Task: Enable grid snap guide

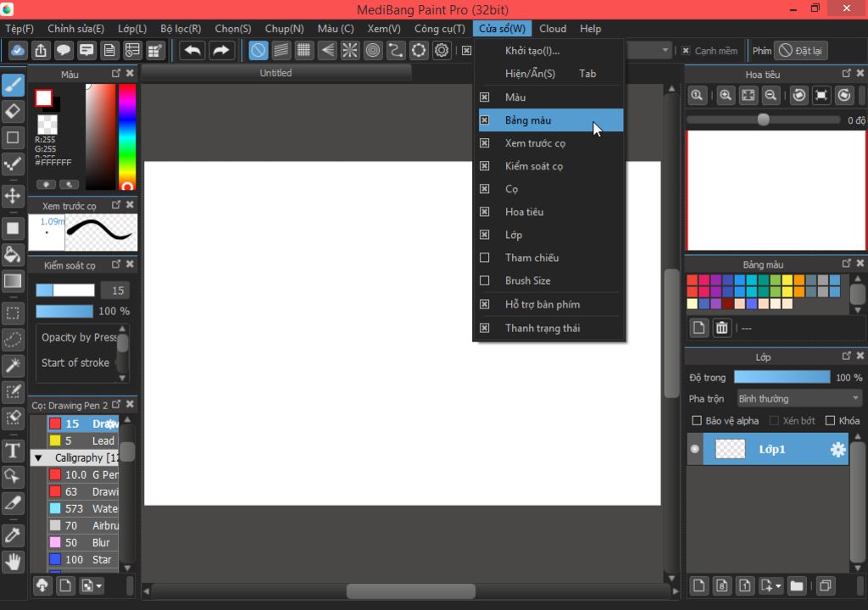Action: [304, 50]
